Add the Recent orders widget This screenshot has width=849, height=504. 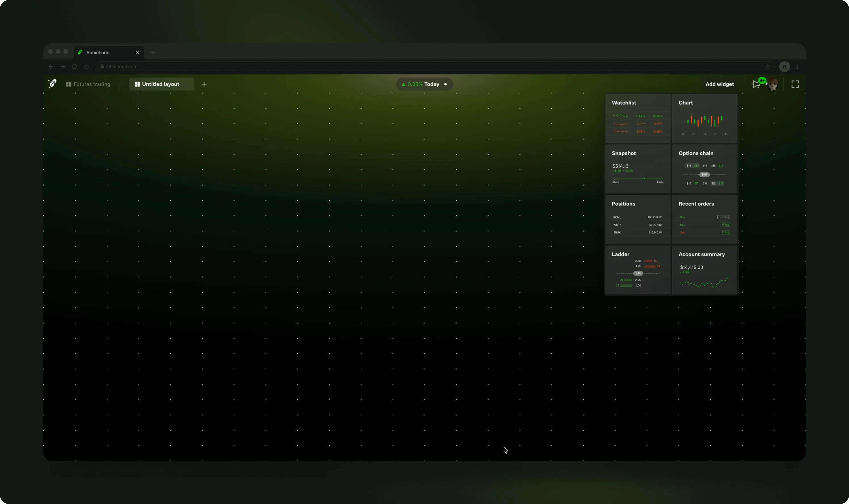[705, 219]
